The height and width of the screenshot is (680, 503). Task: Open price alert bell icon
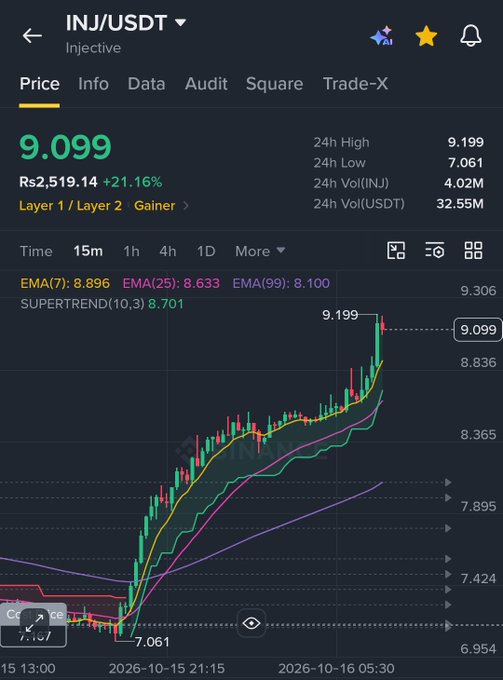pyautogui.click(x=471, y=36)
